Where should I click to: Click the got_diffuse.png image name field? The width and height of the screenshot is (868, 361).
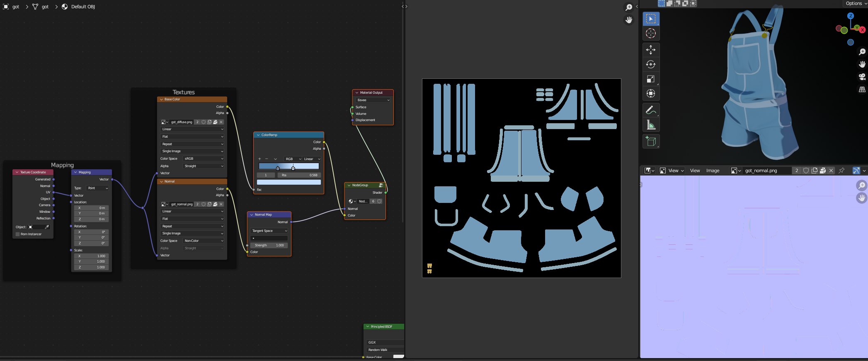(182, 122)
